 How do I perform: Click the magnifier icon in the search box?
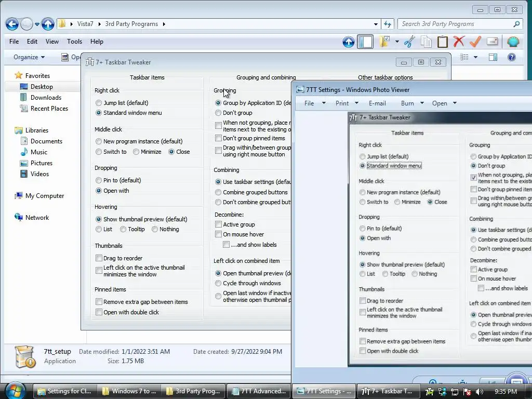[x=516, y=24]
